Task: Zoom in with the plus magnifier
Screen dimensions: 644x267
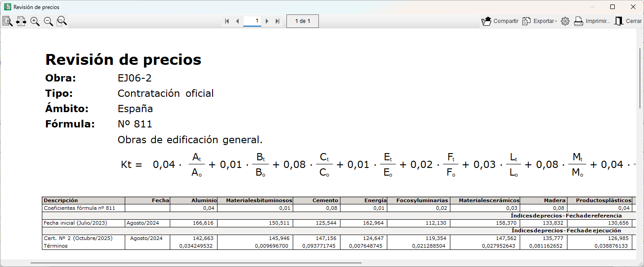Action: 35,21
